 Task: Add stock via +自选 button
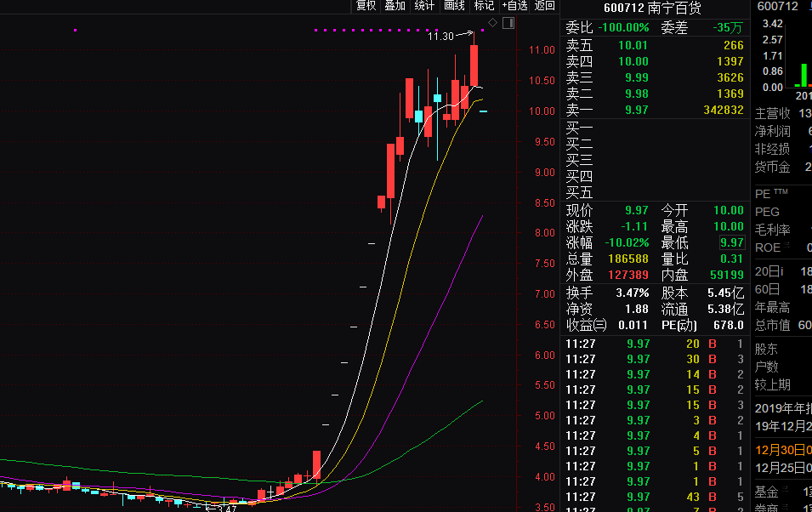pyautogui.click(x=514, y=6)
